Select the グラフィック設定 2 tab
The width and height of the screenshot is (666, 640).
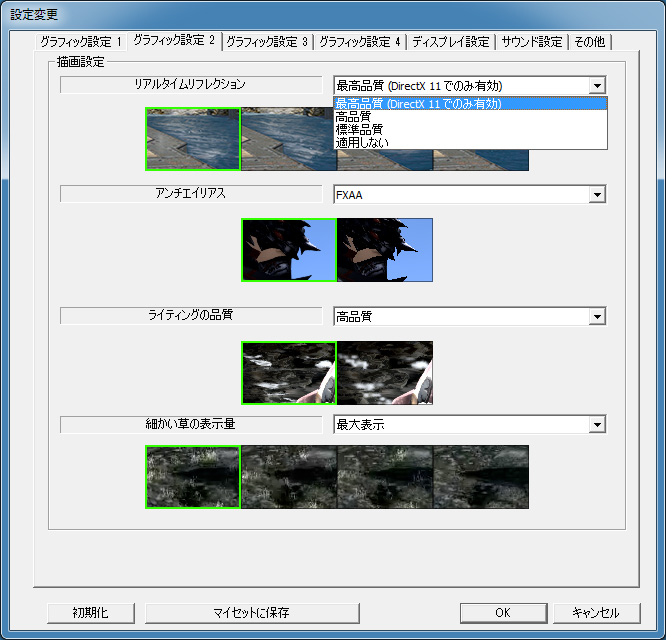tap(174, 41)
